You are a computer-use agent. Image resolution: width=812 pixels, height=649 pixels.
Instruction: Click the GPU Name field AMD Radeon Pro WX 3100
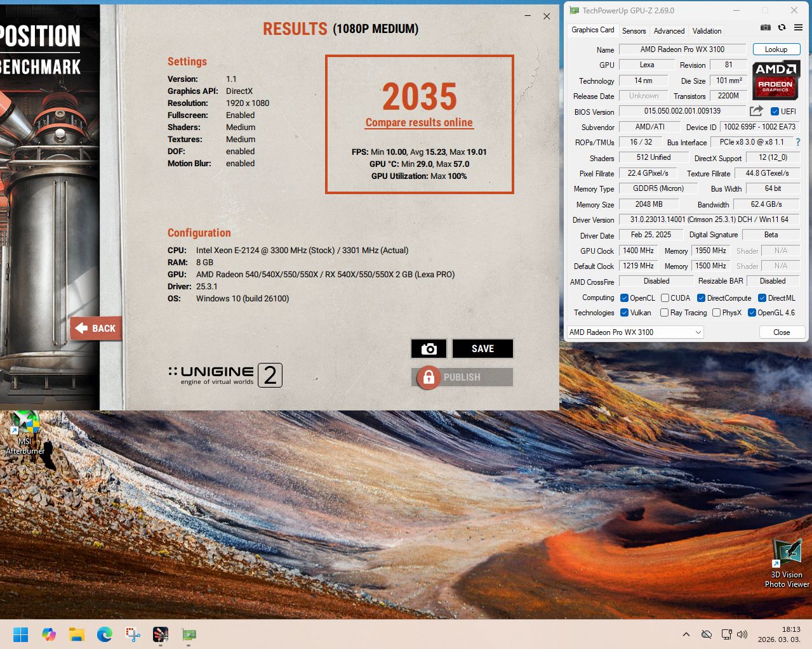682,49
